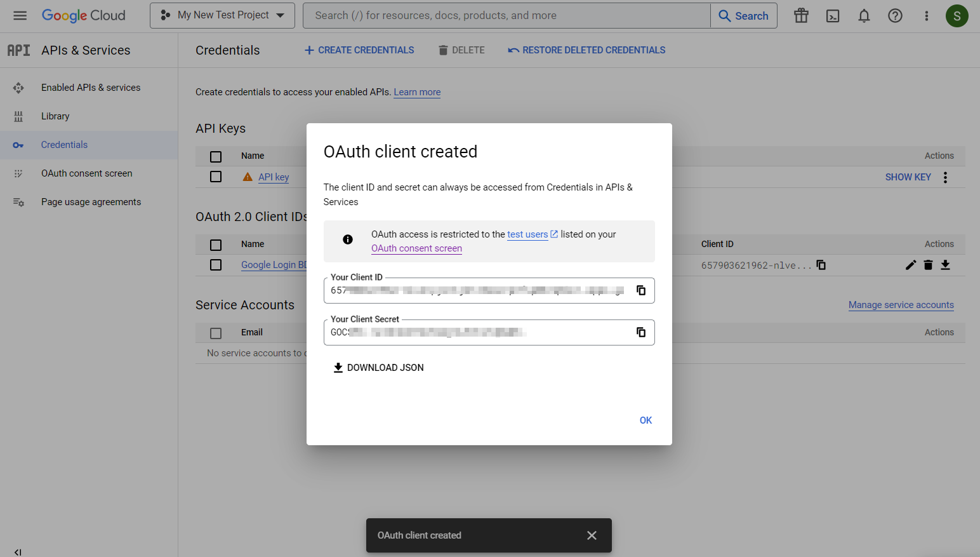Edit the OAuth client with pencil icon
This screenshot has width=980, height=557.
pos(911,265)
